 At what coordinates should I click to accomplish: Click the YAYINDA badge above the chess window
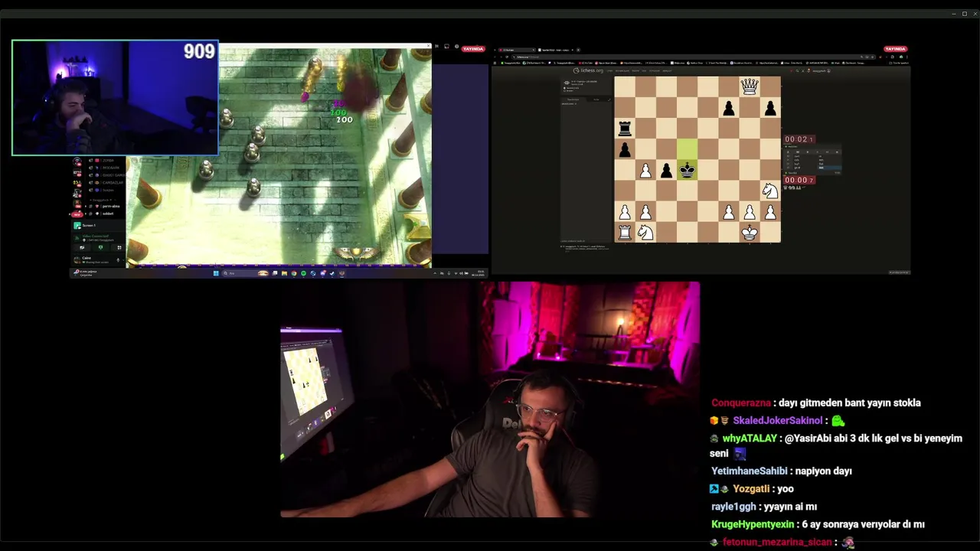coord(895,49)
